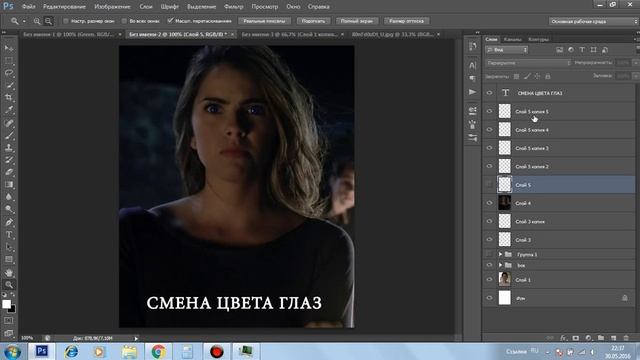Select the Magic Wand tool

(x=9, y=86)
